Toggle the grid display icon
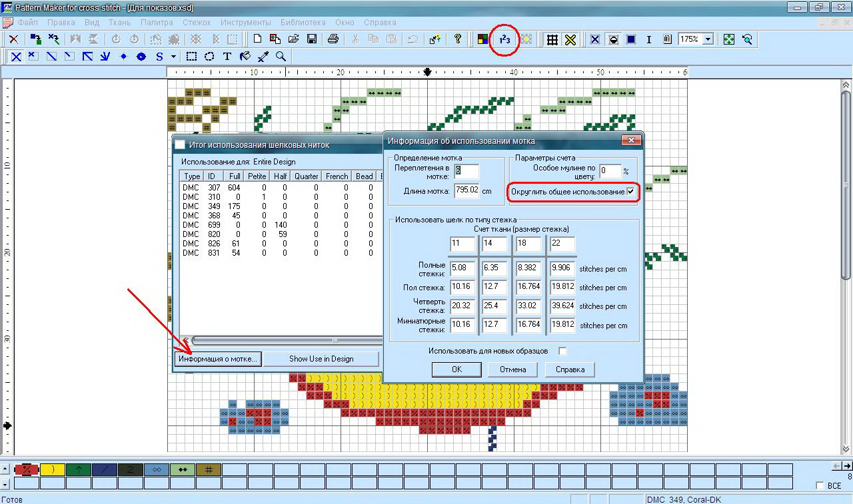Viewport: 853px width, 504px height. (x=552, y=39)
